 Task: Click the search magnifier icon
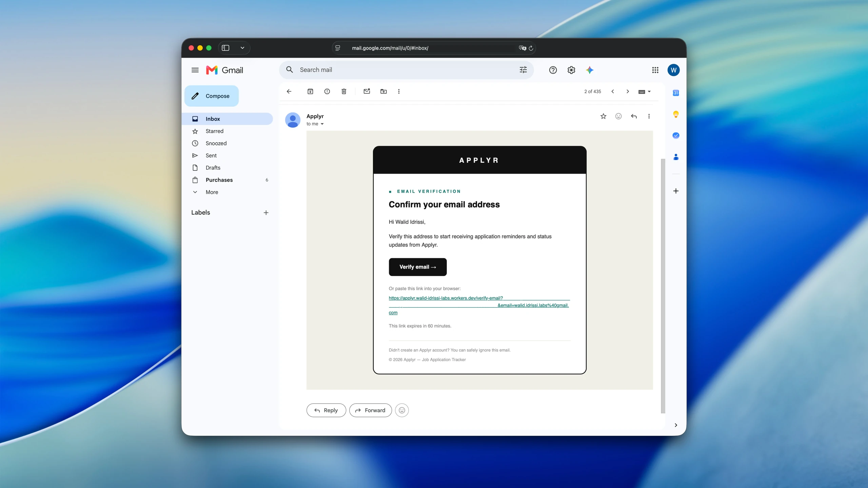click(289, 70)
